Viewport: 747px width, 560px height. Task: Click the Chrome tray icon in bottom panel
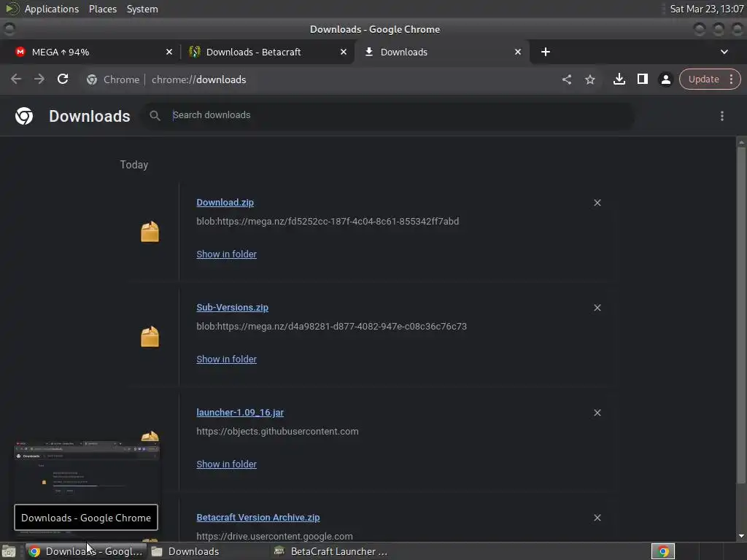point(662,551)
